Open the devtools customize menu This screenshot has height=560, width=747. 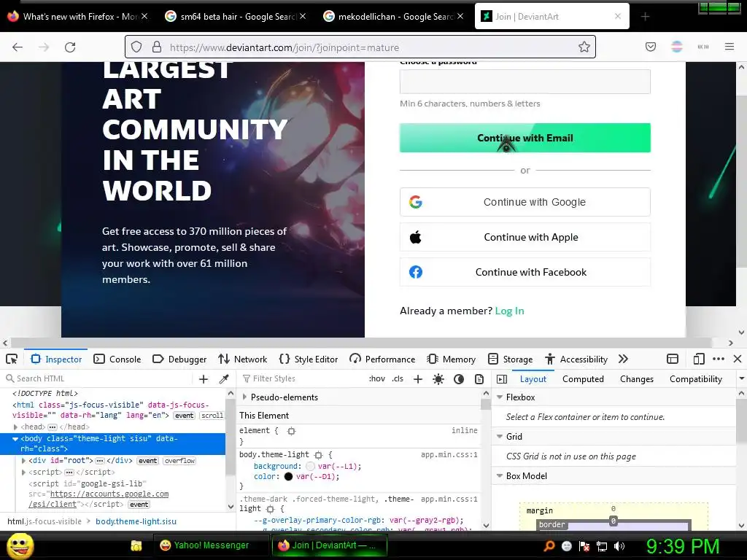click(719, 359)
